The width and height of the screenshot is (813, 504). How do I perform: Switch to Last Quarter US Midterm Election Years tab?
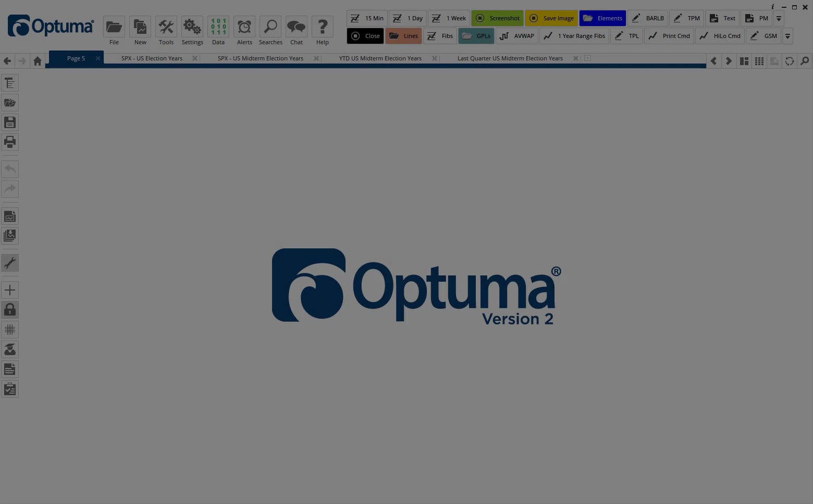point(510,58)
